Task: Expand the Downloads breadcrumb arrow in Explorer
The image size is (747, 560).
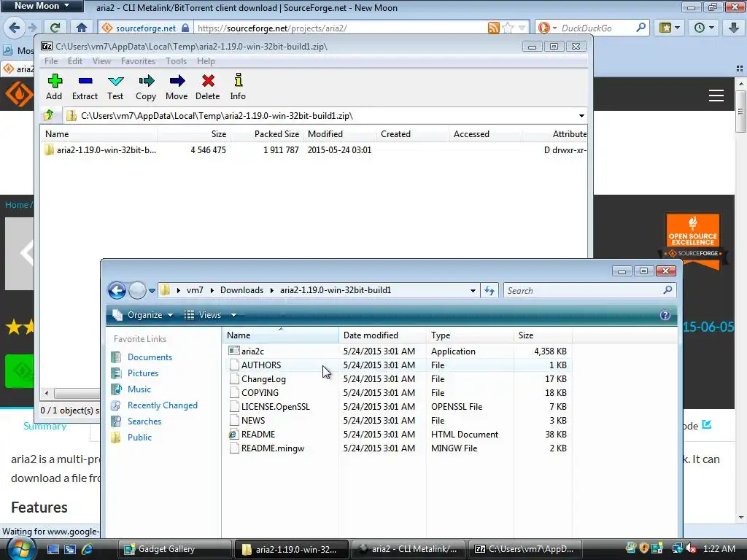Action: click(271, 290)
